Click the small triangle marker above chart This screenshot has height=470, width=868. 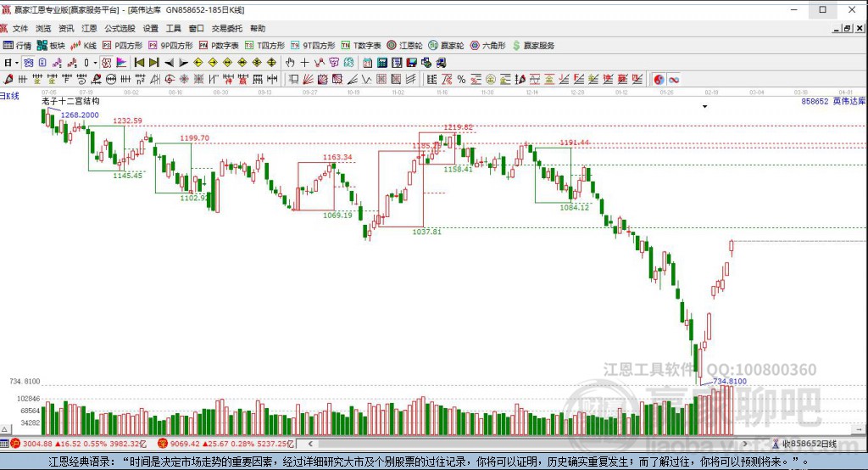point(704,106)
